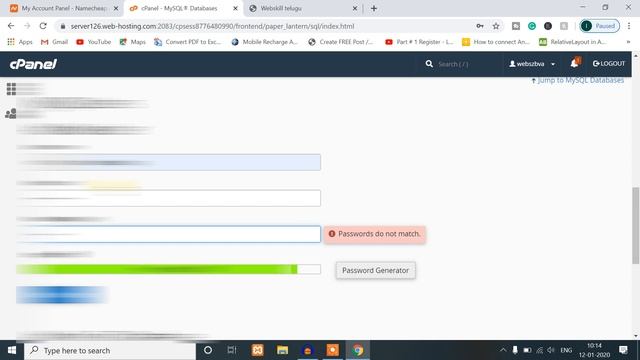This screenshot has height=360, width=640.
Task: Open the taskbar clock showing 10:14
Action: (594, 350)
